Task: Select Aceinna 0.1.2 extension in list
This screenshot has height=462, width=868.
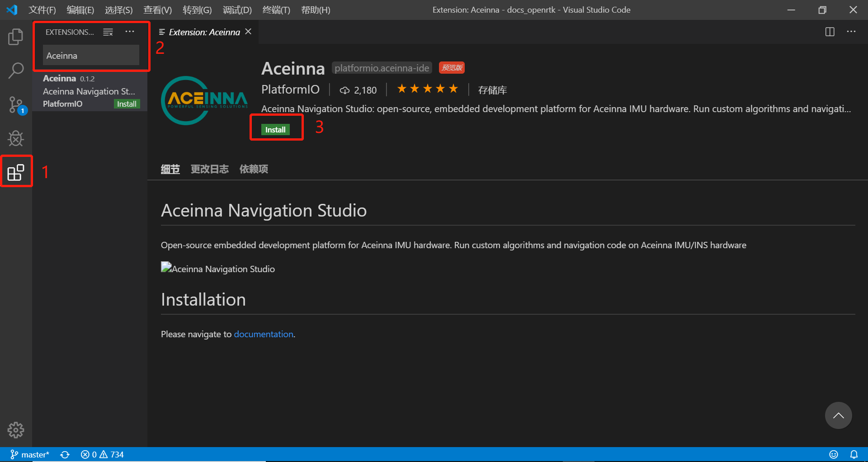Action: [90, 91]
